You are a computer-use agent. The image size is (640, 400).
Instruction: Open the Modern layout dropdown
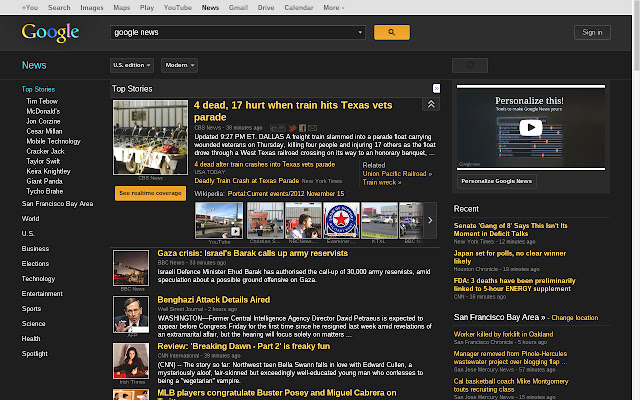click(x=179, y=65)
